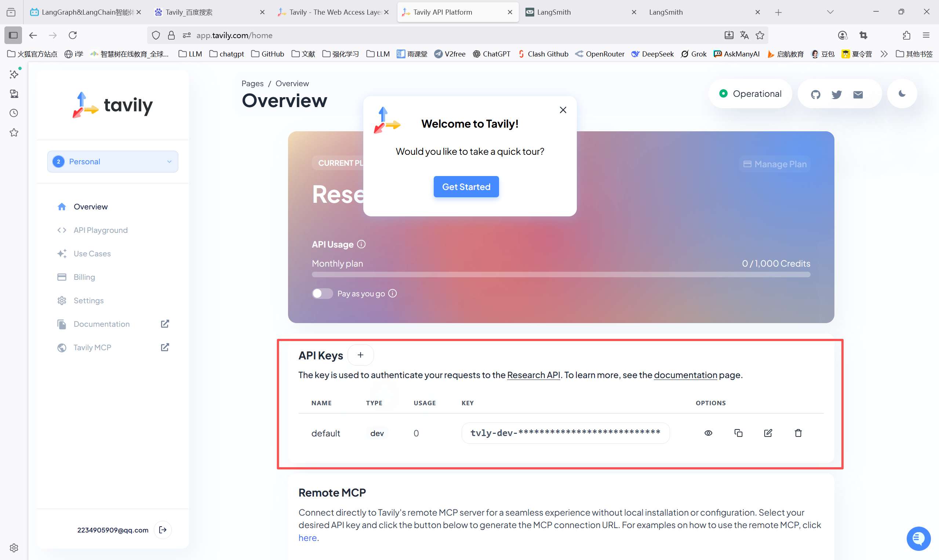Open the chat support bubble
939x560 pixels.
pos(918,538)
